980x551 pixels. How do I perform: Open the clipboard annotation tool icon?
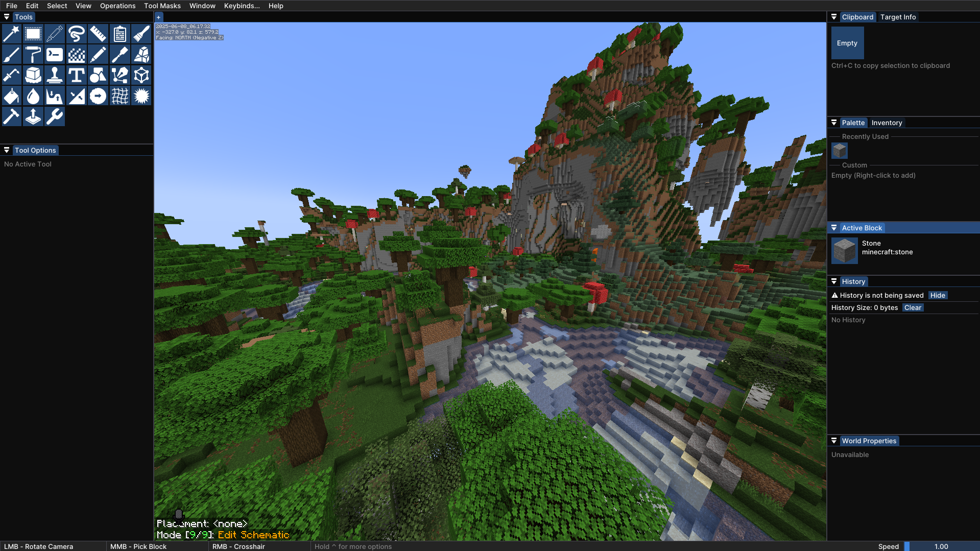pyautogui.click(x=120, y=34)
